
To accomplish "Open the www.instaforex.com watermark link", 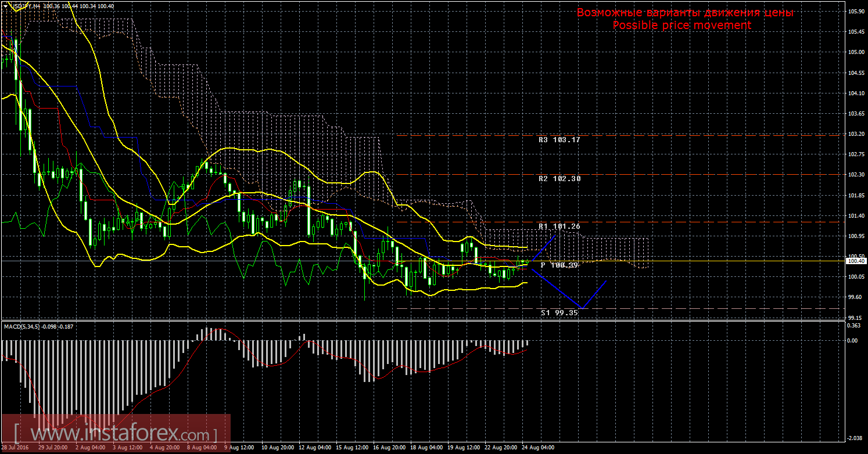I will coord(116,434).
